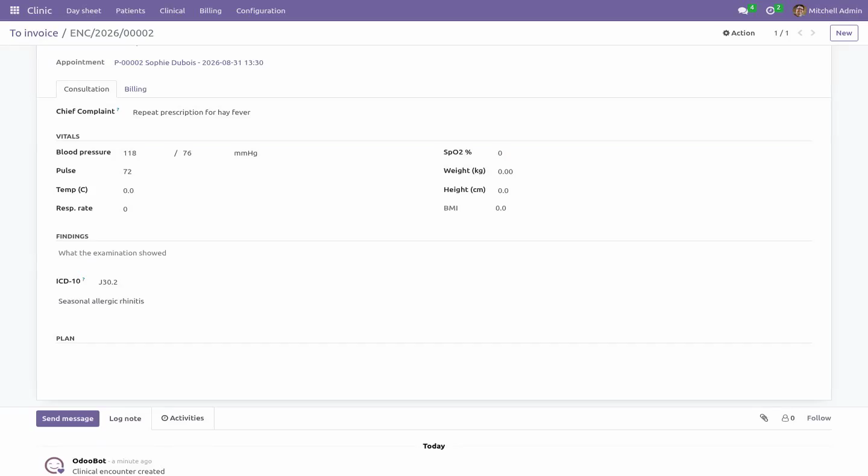Open the Billing top menu

[210, 10]
